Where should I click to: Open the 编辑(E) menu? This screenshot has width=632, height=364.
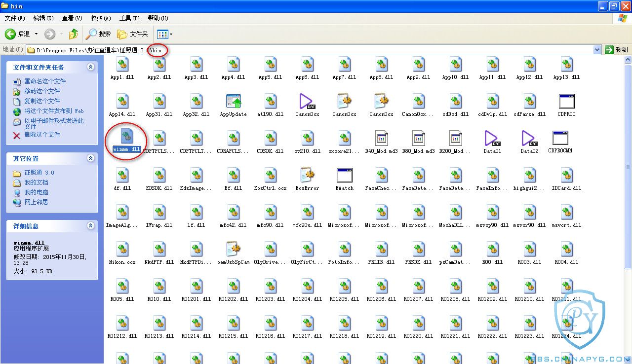point(43,18)
